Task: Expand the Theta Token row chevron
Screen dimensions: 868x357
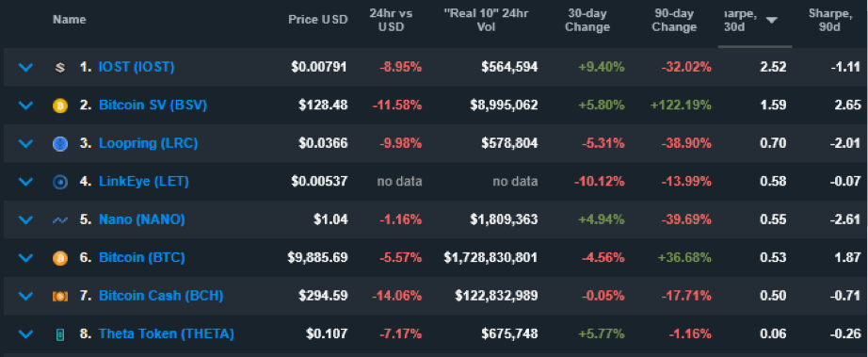Action: pyautogui.click(x=26, y=334)
